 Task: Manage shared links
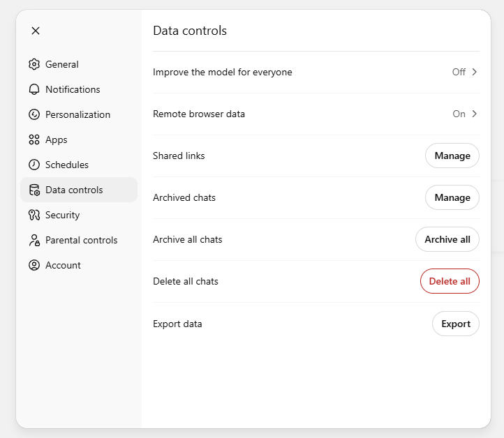tap(452, 156)
